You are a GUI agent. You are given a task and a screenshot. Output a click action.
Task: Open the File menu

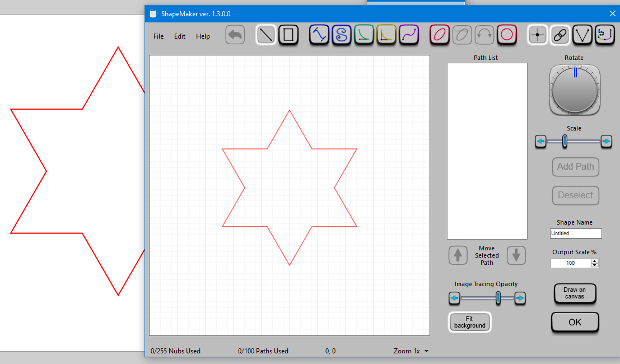pos(159,36)
